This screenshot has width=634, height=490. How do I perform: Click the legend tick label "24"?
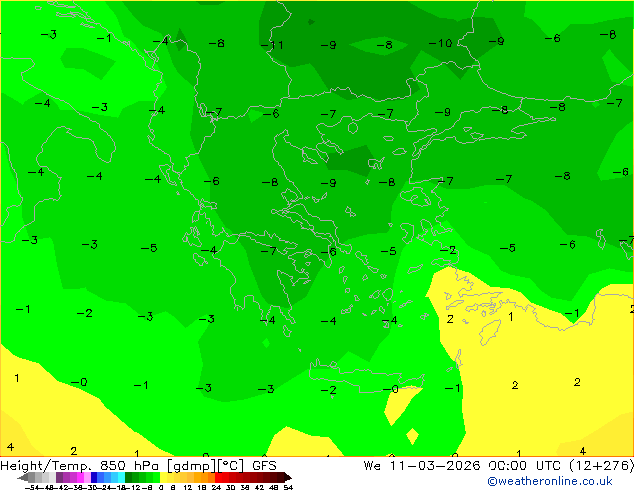click(216, 488)
